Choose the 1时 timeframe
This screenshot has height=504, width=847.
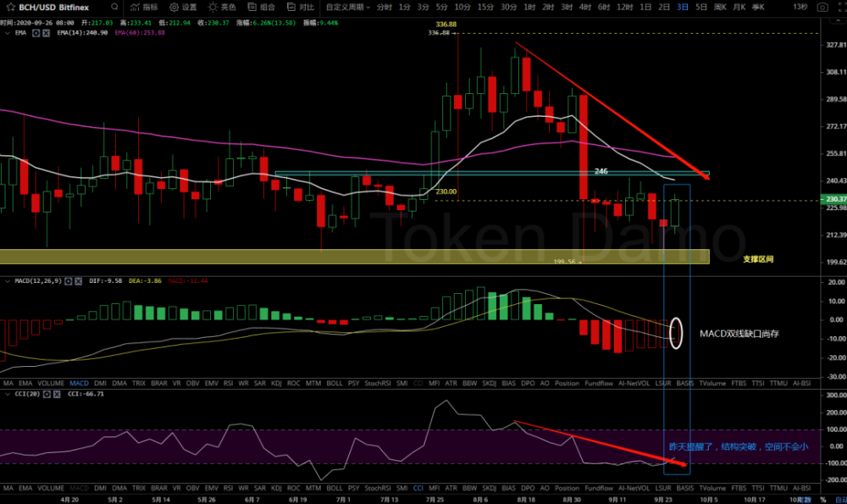(529, 7)
